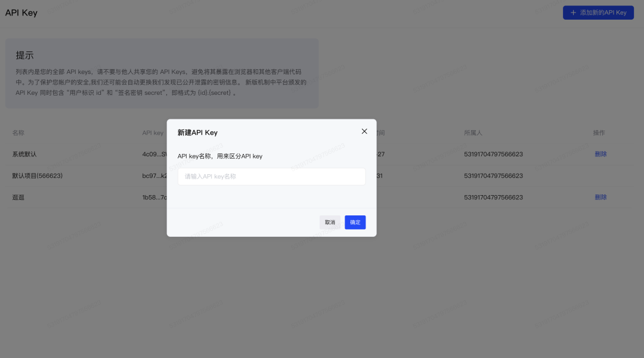Delete the 系统默认 API key

coord(600,154)
